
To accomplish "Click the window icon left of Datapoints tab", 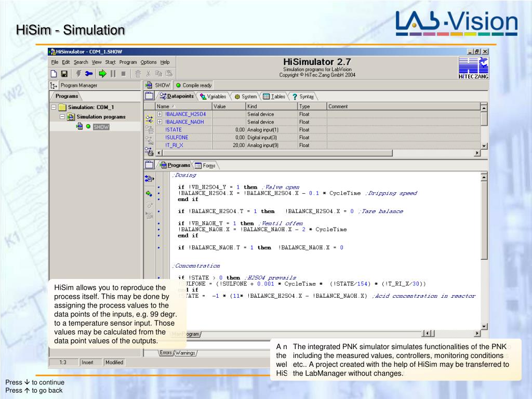I will 149,96.
